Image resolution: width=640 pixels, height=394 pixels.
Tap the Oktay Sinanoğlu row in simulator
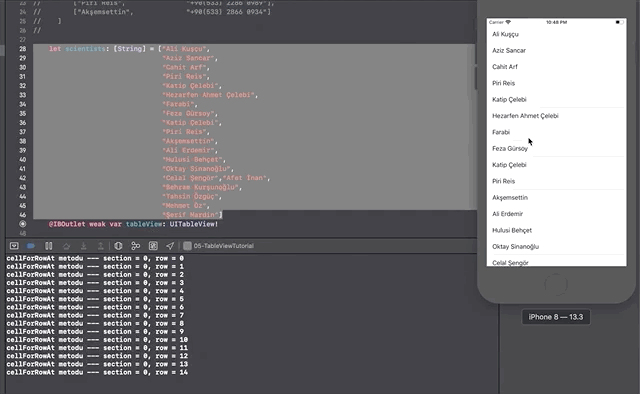pos(556,247)
